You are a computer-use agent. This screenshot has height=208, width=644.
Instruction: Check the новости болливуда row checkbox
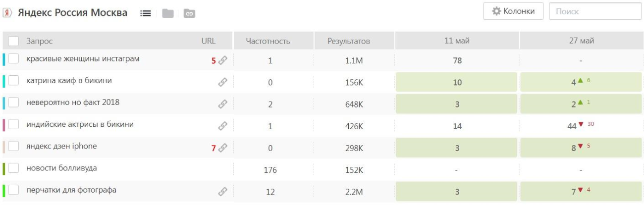(x=14, y=168)
